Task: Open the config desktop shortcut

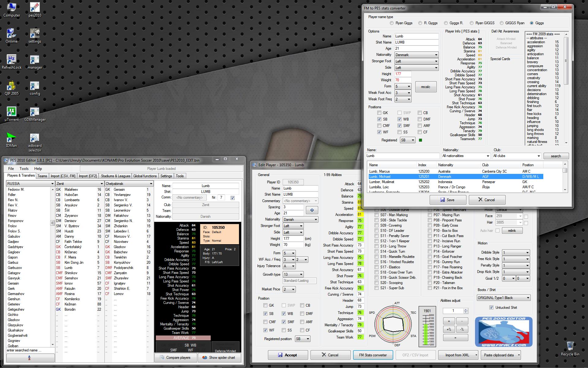Action: point(35,88)
